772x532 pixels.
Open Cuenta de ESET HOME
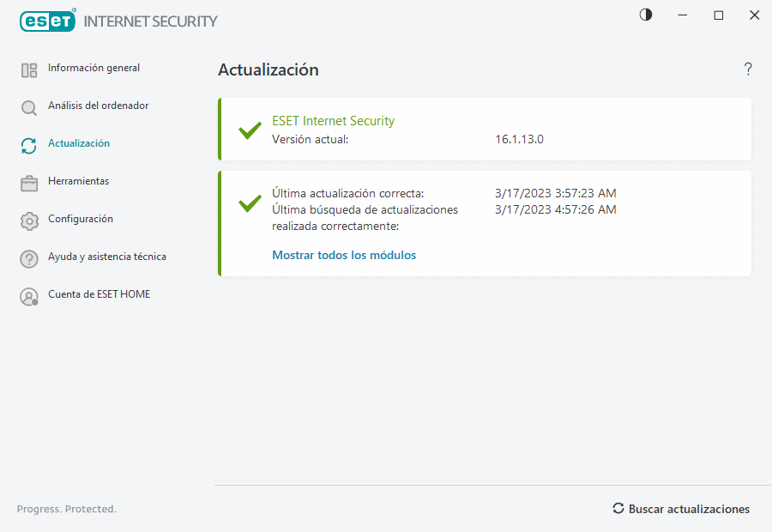click(99, 294)
